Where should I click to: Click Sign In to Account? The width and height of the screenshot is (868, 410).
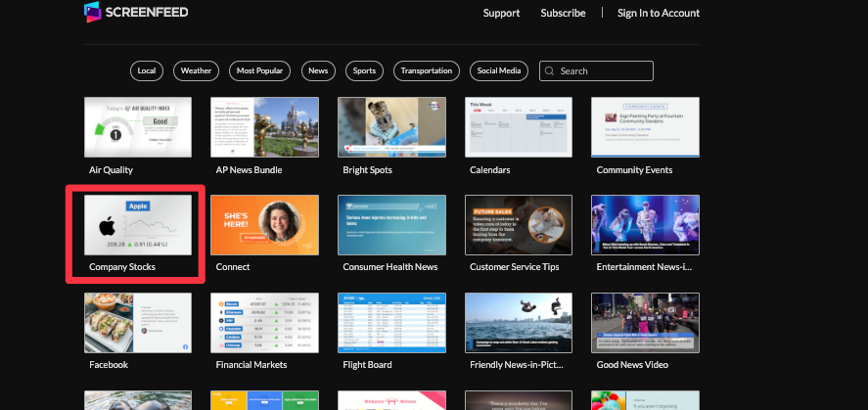point(659,13)
